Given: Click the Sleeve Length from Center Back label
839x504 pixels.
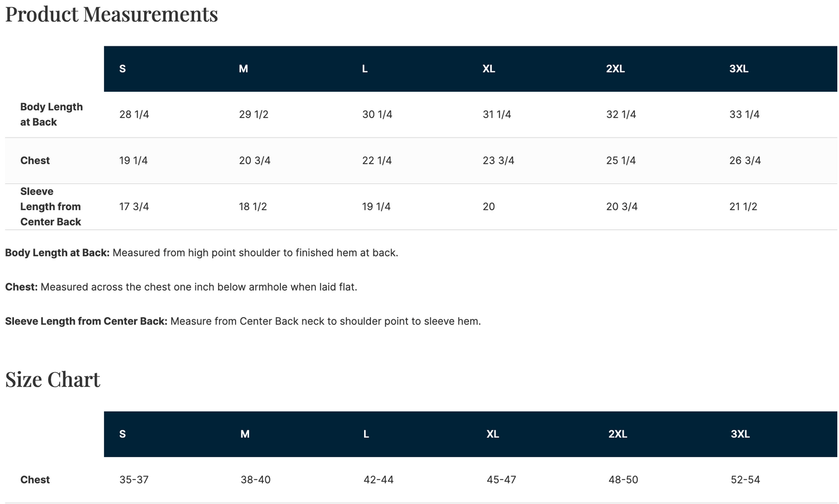Looking at the screenshot, I should click(x=51, y=206).
